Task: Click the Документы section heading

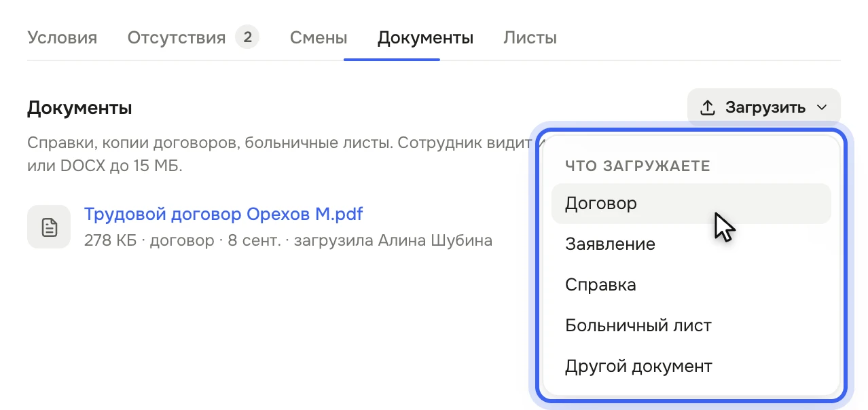Action: [x=79, y=107]
